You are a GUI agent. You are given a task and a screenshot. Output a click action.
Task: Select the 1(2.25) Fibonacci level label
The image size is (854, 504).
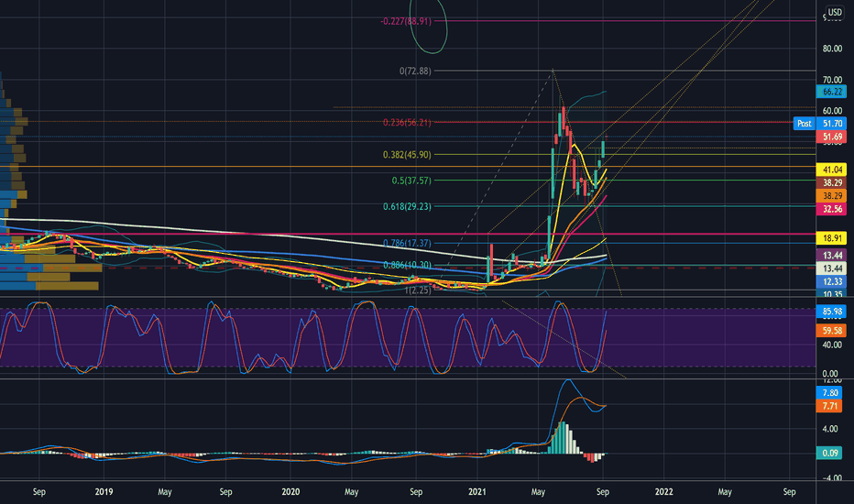[418, 290]
